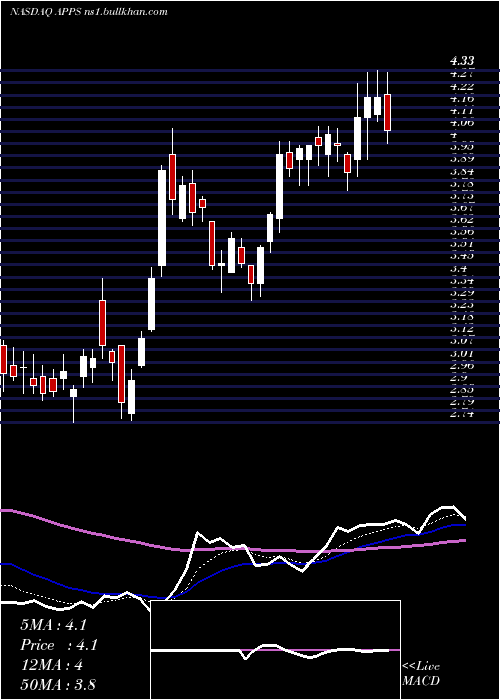The height and width of the screenshot is (700, 500).
Task: Click the "12MA : 4" value
Action: 52,665
